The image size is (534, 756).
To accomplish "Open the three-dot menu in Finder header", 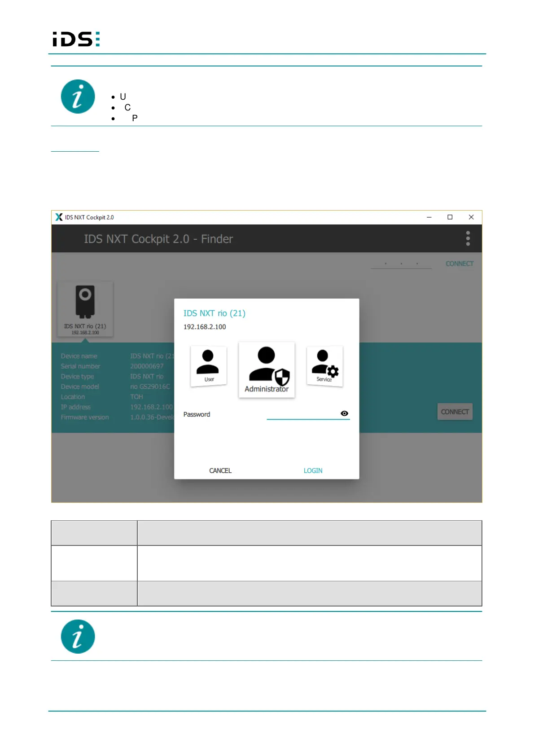I will [468, 238].
